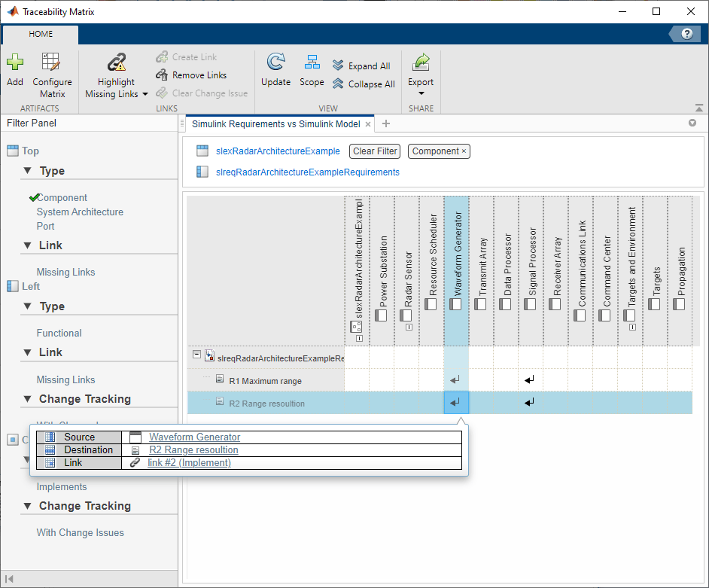Remove the Component filter chip
The width and height of the screenshot is (709, 588).
point(464,151)
